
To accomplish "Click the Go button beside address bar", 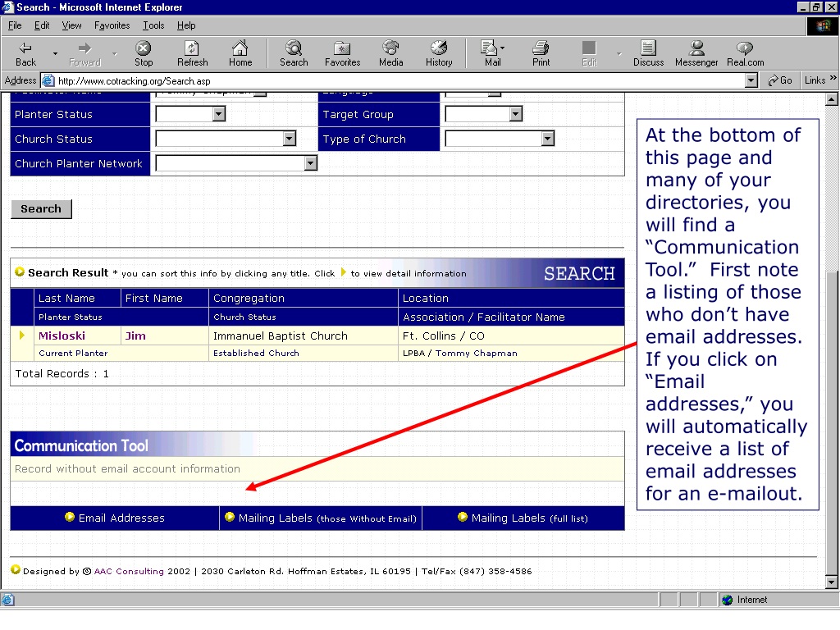I will click(x=779, y=80).
